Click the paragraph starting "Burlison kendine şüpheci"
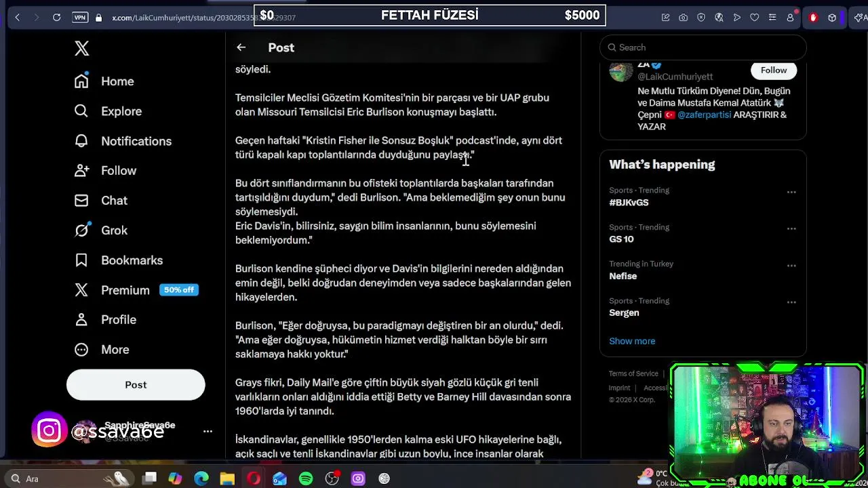Image resolution: width=868 pixels, height=488 pixels. (x=403, y=283)
